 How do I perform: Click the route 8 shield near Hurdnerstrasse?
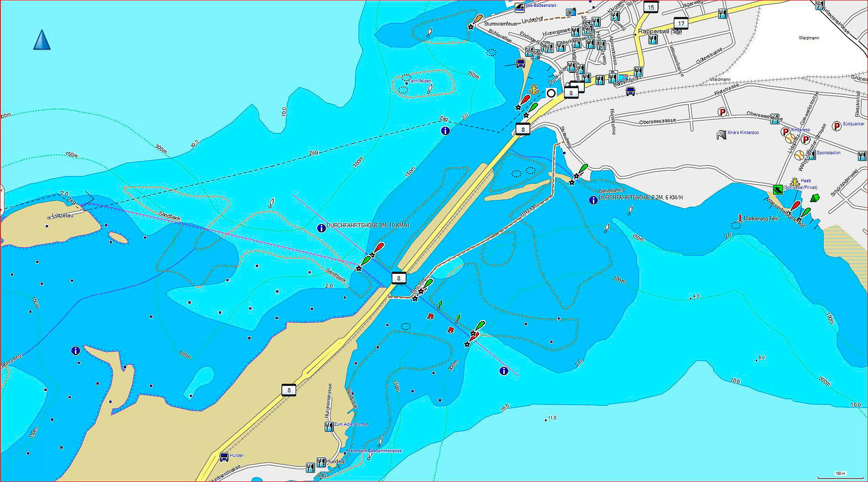(x=289, y=390)
